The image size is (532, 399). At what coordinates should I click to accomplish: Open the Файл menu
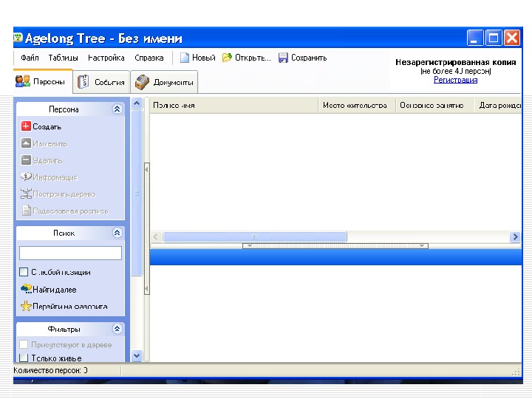click(30, 58)
